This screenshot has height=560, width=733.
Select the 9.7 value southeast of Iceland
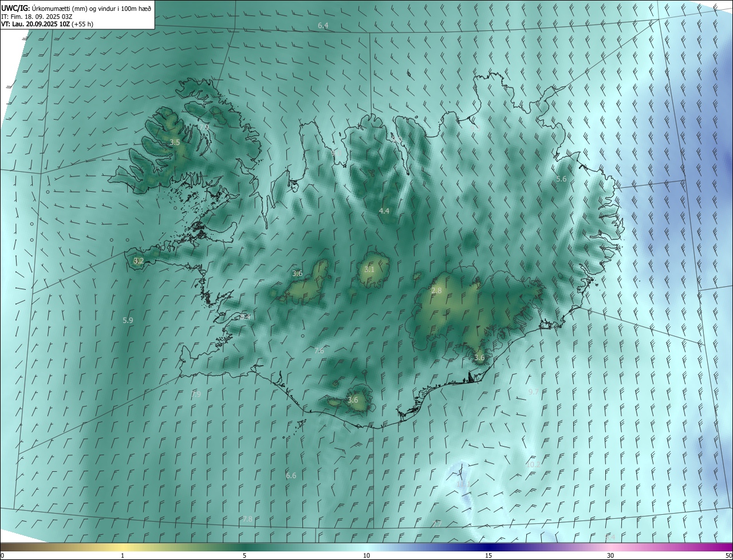[533, 392]
